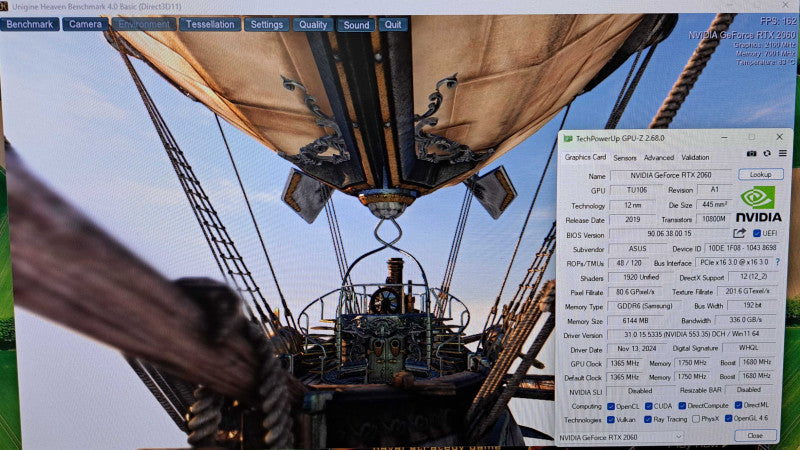Click the Lookup button
800x450 pixels.
pyautogui.click(x=761, y=174)
